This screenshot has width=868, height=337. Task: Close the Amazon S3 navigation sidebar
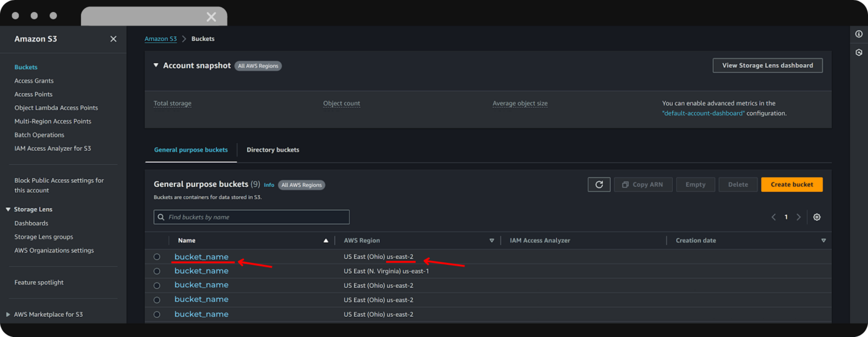point(113,39)
